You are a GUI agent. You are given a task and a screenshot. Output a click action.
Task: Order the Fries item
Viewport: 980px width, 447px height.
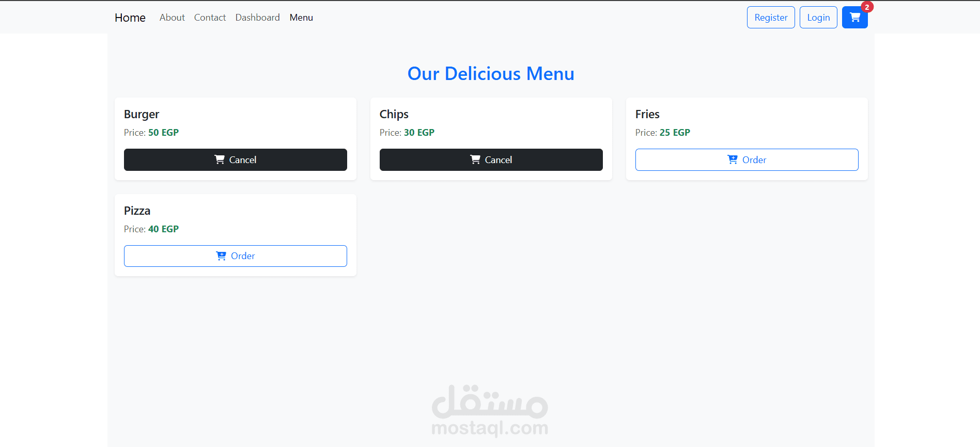tap(747, 159)
